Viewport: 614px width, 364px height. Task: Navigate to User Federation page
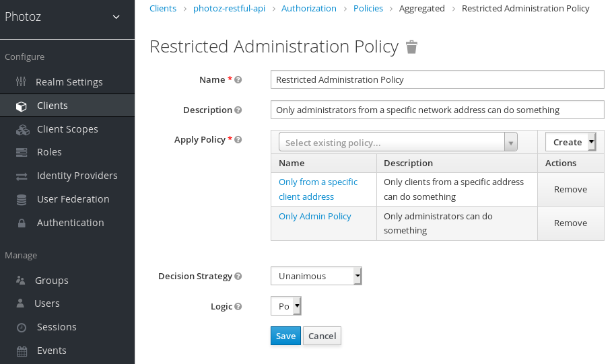73,199
